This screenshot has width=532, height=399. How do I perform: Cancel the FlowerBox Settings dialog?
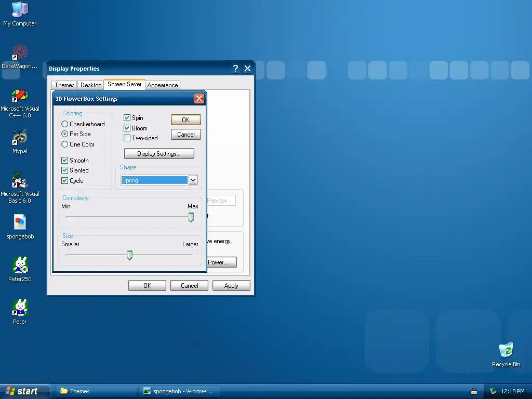click(x=186, y=135)
